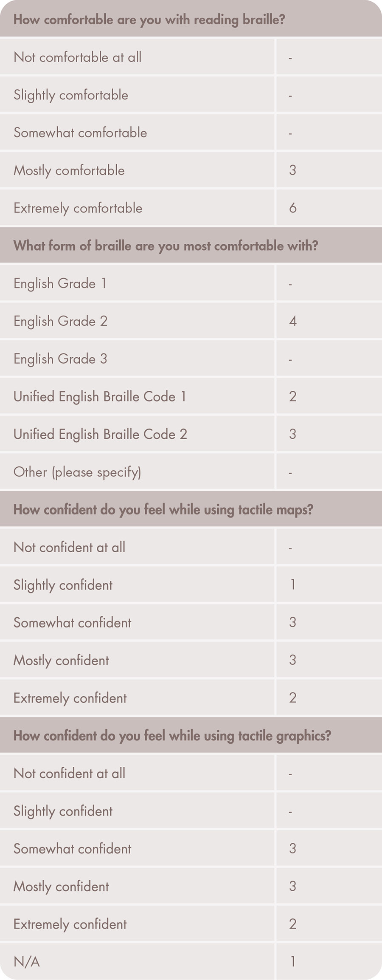Pick the "English Grade 3" row label
The image size is (382, 980).
(60, 359)
